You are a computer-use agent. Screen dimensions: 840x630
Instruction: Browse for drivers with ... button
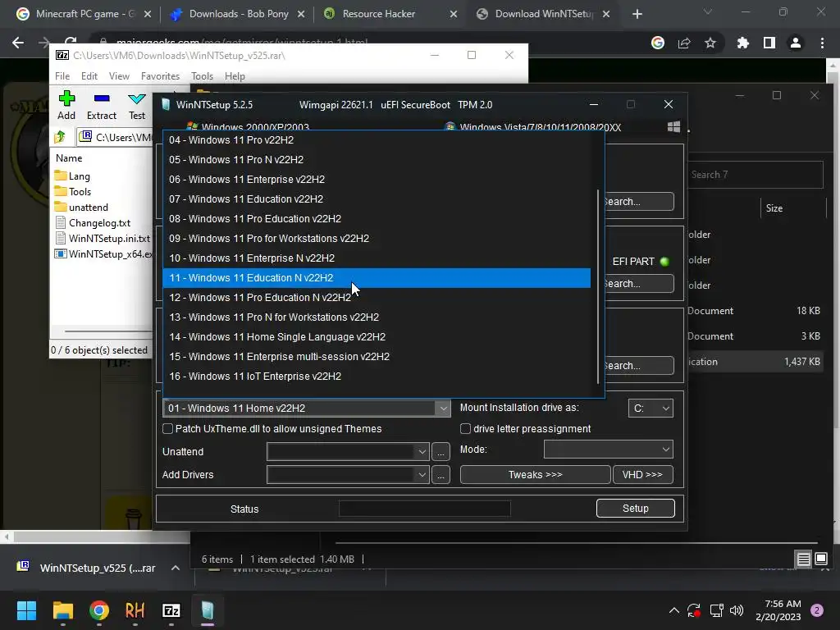pyautogui.click(x=441, y=475)
